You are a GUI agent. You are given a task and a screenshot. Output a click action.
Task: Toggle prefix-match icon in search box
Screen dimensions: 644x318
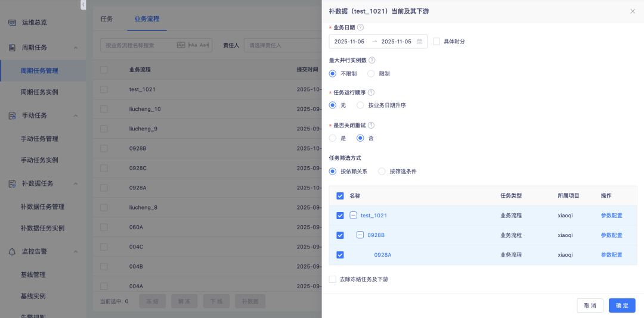(x=193, y=45)
